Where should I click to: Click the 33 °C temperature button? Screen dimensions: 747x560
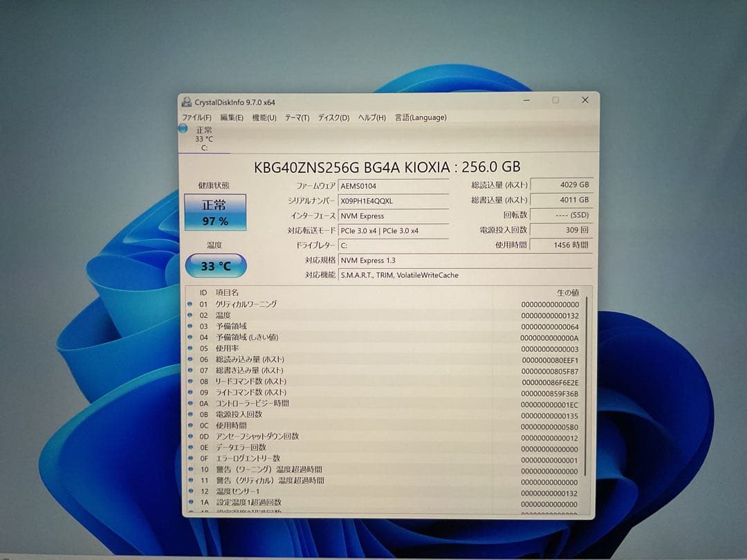(x=216, y=265)
